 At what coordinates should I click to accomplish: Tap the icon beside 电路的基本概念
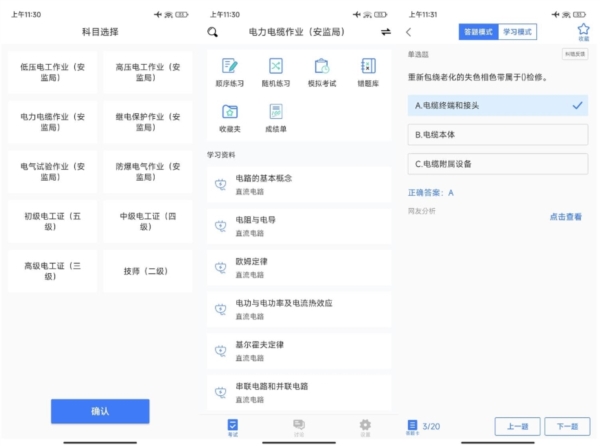tap(220, 184)
